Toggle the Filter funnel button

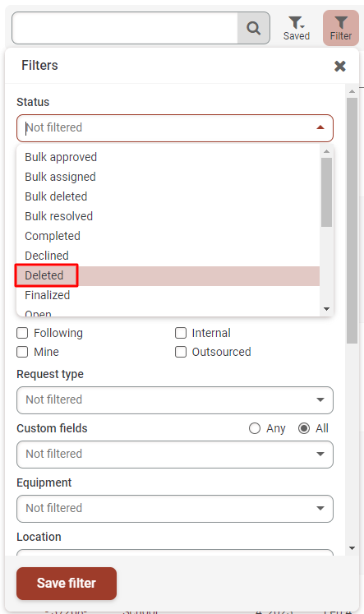coord(340,28)
